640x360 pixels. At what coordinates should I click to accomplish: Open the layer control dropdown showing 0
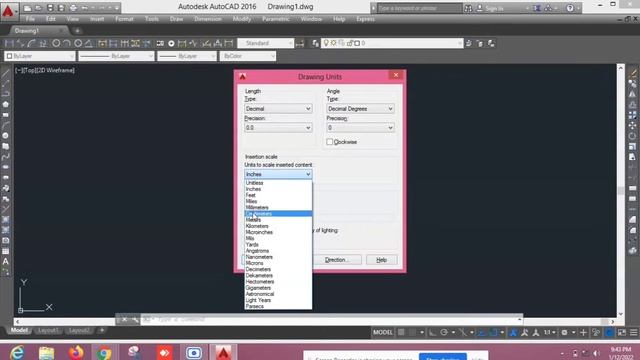pos(392,43)
